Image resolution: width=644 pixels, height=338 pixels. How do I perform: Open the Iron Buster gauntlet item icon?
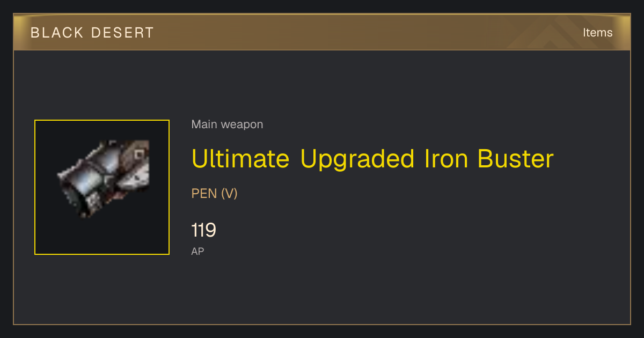click(x=103, y=178)
